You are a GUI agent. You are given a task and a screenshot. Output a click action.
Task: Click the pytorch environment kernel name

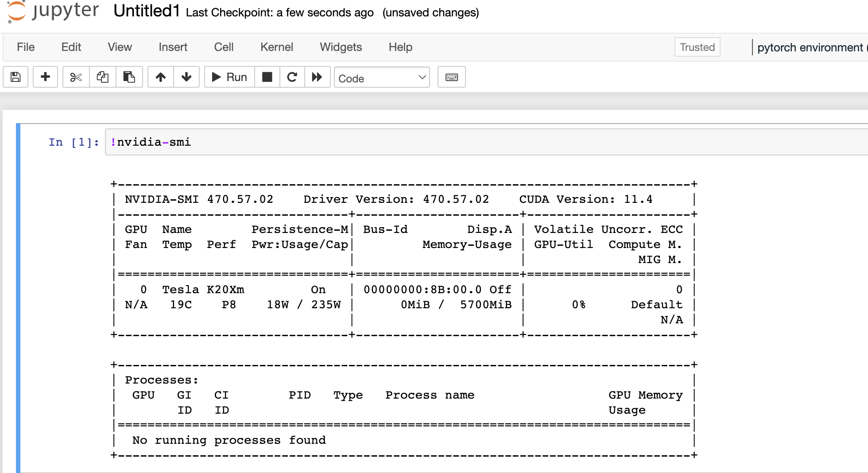(x=810, y=47)
